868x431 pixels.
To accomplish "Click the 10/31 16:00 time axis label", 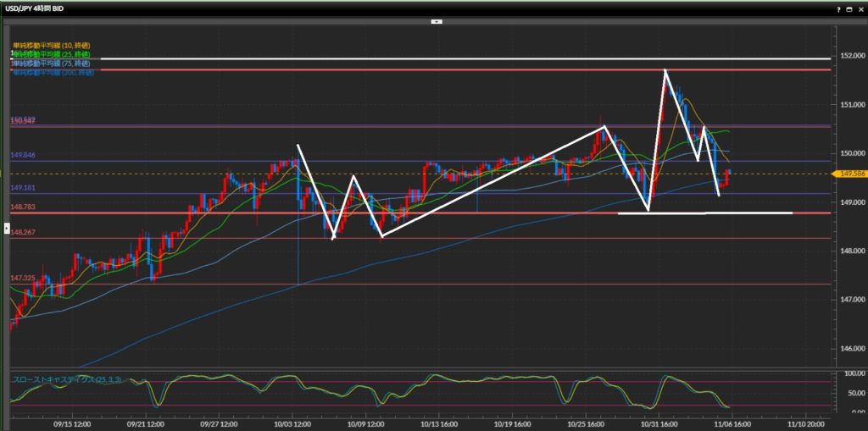I will 657,421.
